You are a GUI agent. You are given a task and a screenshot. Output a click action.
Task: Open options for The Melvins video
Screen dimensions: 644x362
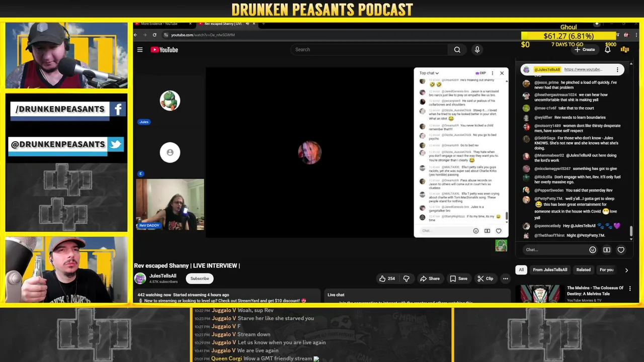click(x=630, y=289)
